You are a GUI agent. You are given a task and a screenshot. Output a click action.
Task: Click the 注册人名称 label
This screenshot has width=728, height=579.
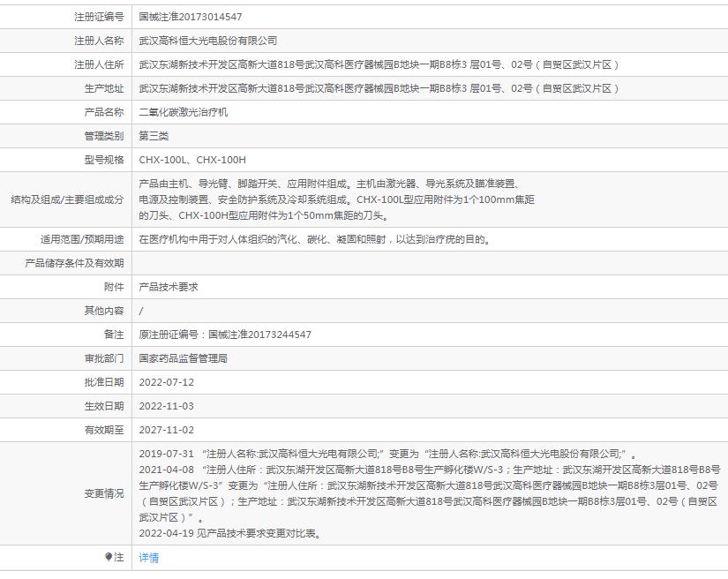99,41
